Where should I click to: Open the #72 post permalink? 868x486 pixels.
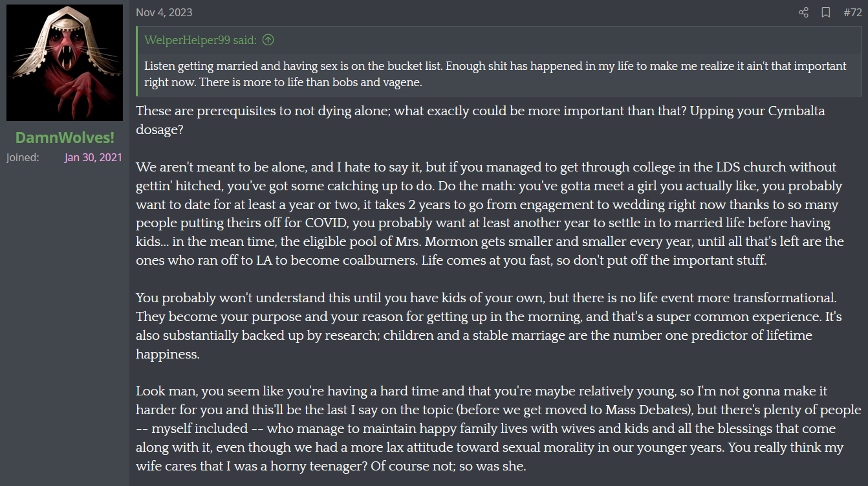(852, 12)
